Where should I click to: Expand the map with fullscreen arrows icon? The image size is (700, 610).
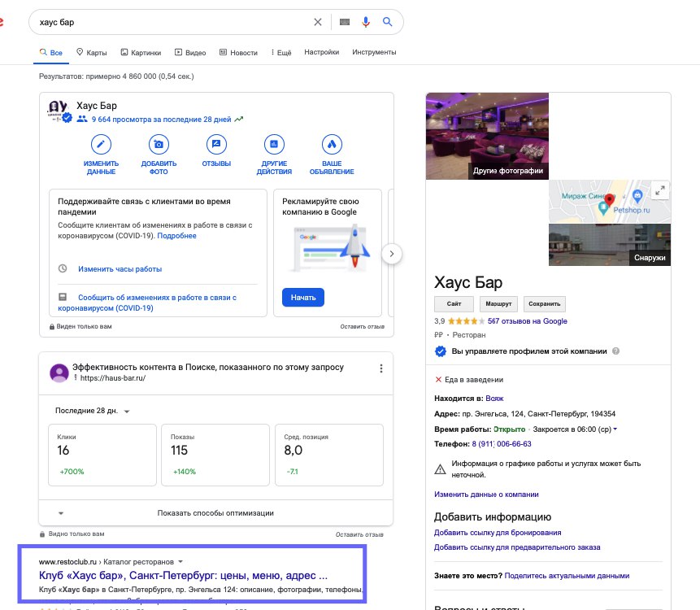660,190
